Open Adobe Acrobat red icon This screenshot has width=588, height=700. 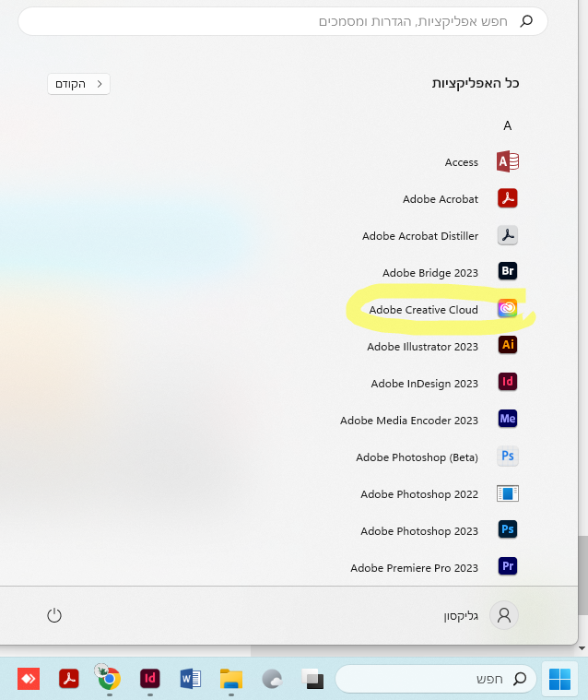(x=508, y=198)
